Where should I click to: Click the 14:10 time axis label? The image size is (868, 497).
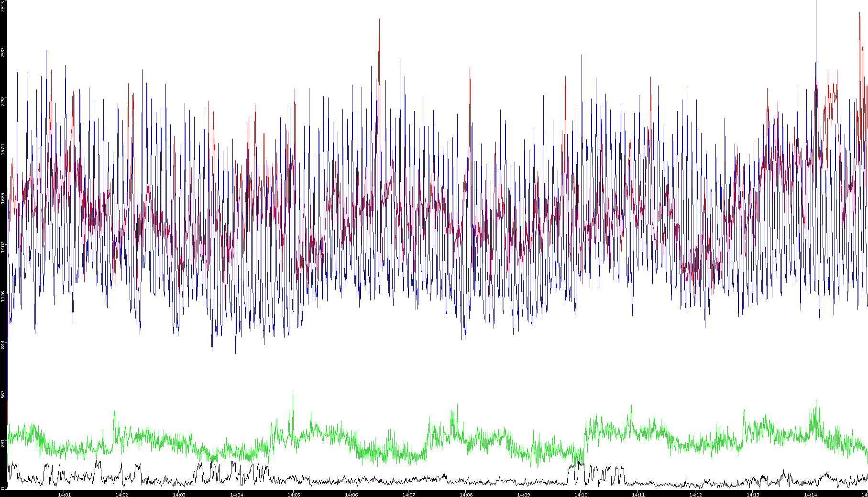pos(581,495)
